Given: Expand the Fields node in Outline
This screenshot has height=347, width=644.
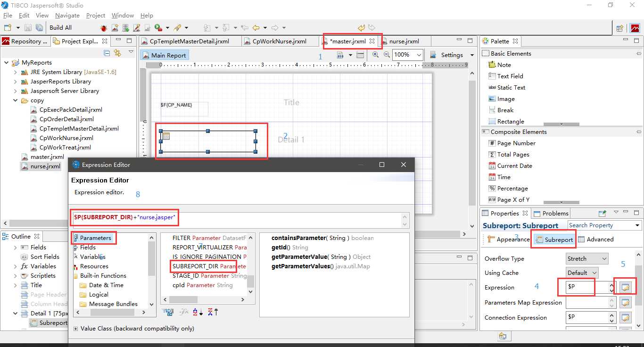Looking at the screenshot, I should point(15,247).
